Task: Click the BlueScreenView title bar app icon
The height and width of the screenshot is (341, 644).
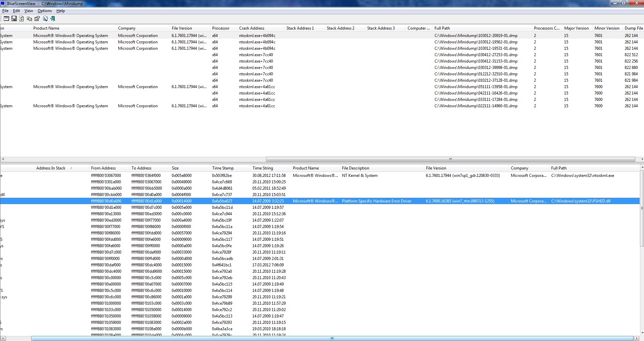Action: (x=3, y=3)
